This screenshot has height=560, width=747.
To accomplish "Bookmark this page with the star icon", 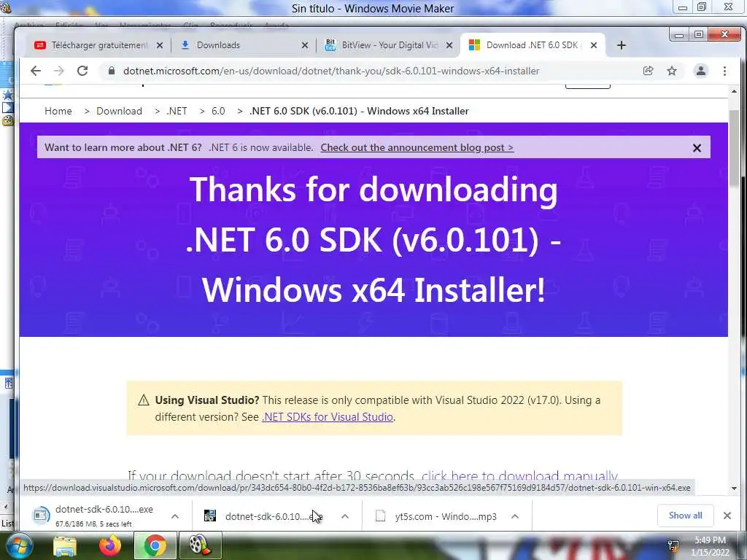I will coord(672,71).
